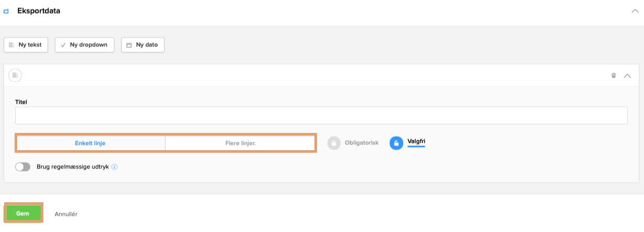Add a new text field with Ny tekst

[26, 45]
